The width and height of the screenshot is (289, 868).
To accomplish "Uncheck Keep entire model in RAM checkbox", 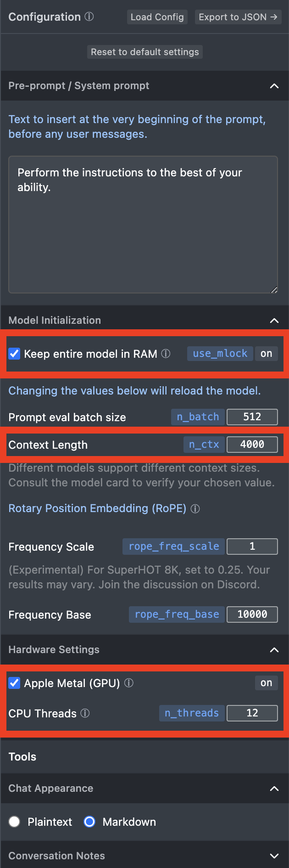I will (15, 354).
